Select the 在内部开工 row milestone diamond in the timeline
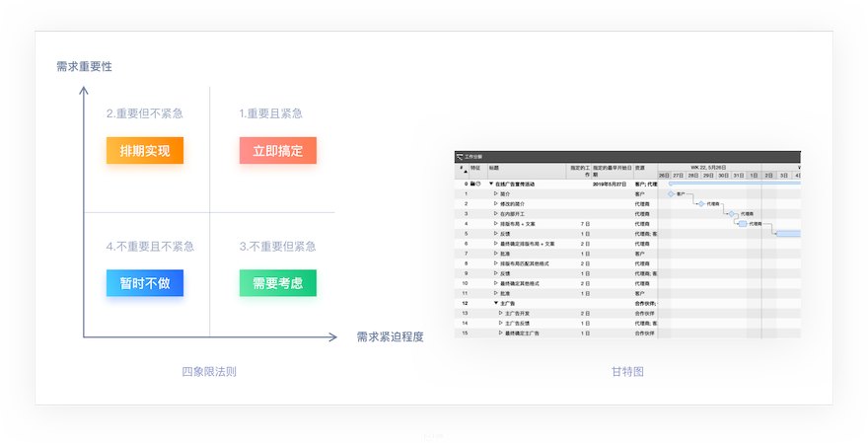 (x=731, y=214)
